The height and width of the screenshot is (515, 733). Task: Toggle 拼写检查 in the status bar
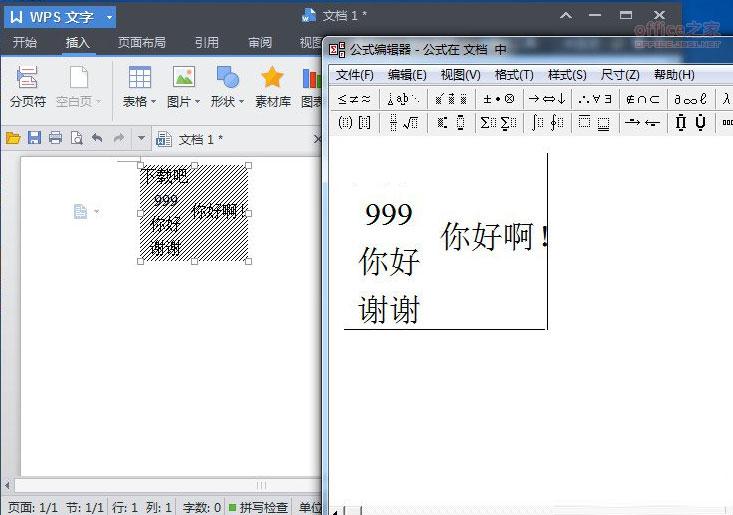[258, 507]
